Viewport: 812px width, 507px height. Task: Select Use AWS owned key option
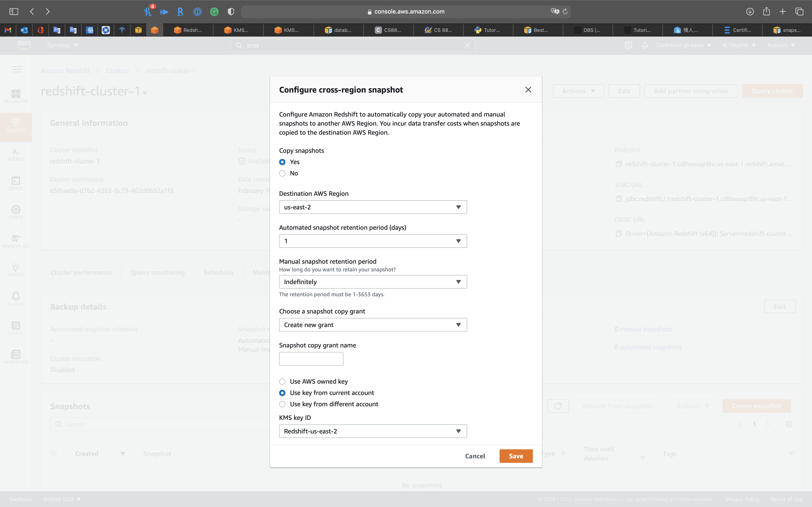coord(282,382)
